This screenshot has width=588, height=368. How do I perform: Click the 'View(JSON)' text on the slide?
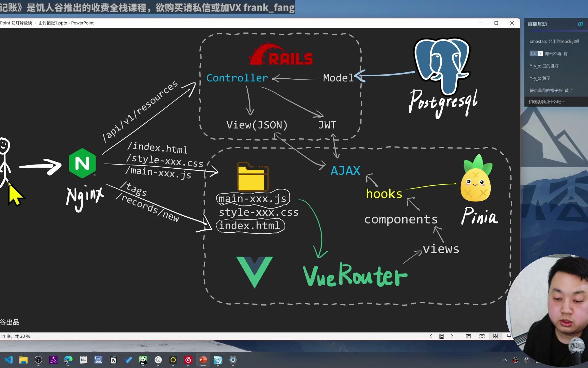257,125
